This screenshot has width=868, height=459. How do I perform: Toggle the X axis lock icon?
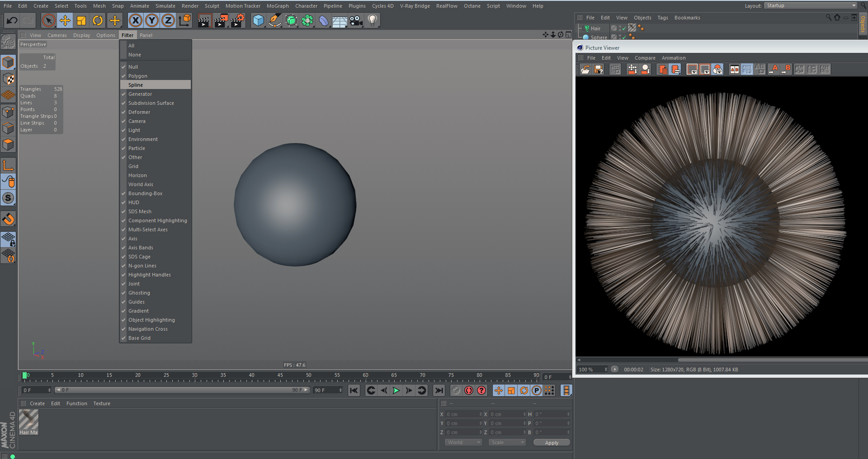tap(135, 21)
